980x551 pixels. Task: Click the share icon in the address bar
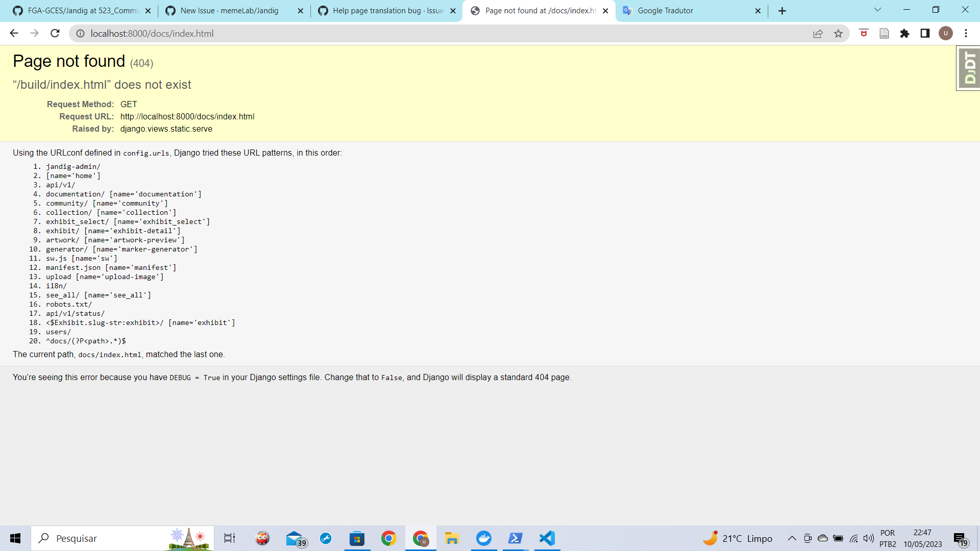[x=818, y=33]
